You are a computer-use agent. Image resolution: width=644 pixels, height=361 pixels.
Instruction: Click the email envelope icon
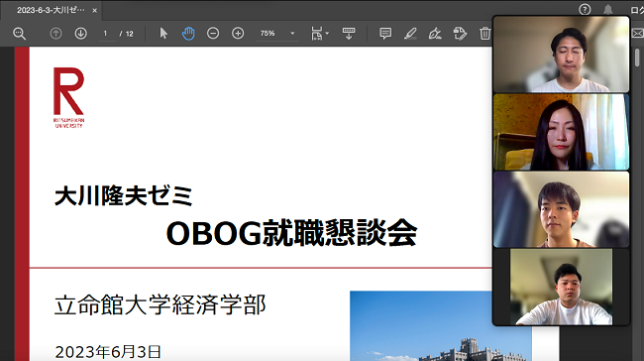tap(638, 34)
